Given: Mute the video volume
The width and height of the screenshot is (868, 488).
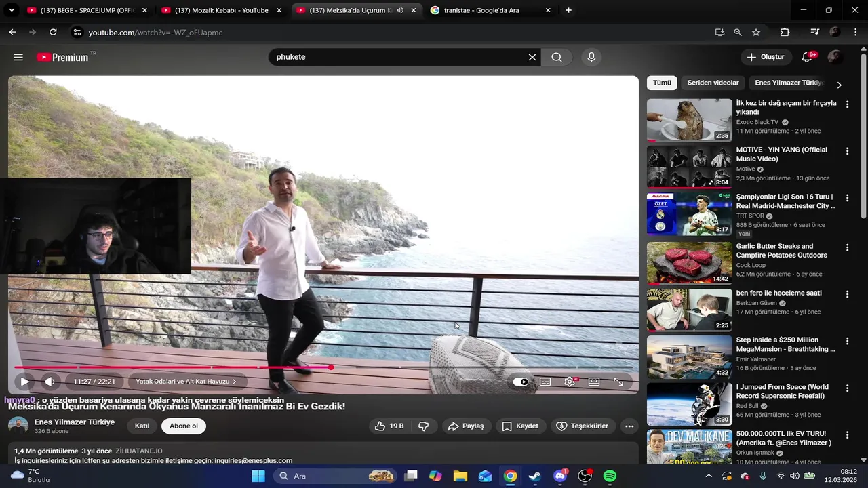Looking at the screenshot, I should pos(50,382).
